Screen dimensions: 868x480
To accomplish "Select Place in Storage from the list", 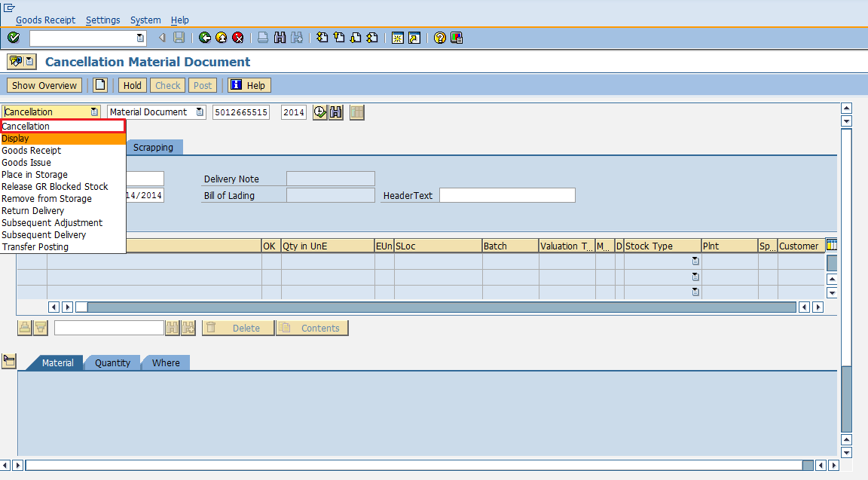I will tap(63, 174).
